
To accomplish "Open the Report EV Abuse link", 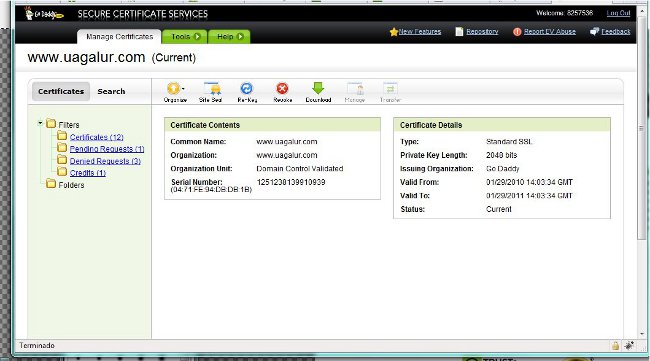I will click(x=550, y=31).
